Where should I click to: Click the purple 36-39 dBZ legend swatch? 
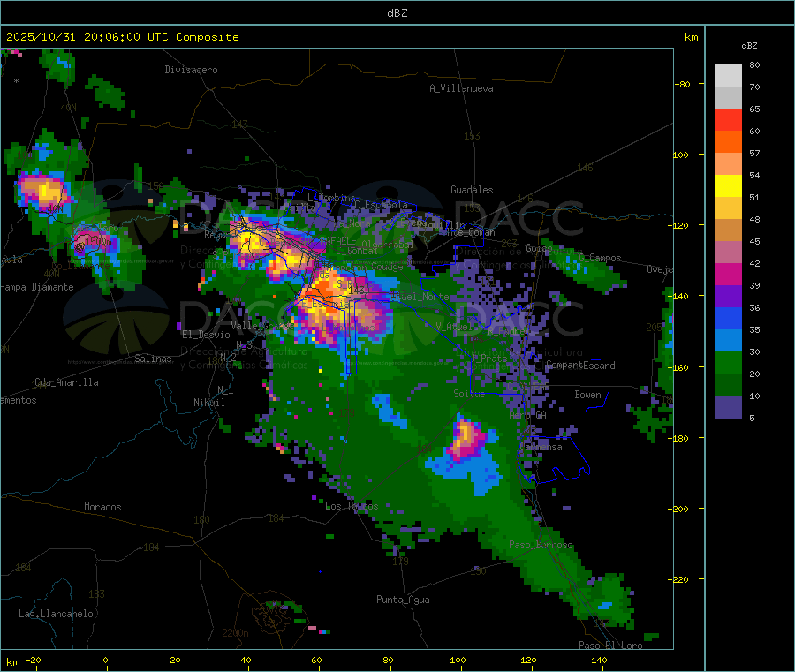tap(728, 297)
